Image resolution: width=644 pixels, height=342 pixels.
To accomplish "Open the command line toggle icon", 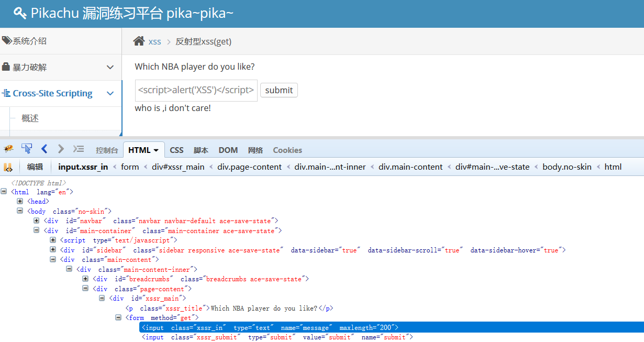I will pos(79,149).
